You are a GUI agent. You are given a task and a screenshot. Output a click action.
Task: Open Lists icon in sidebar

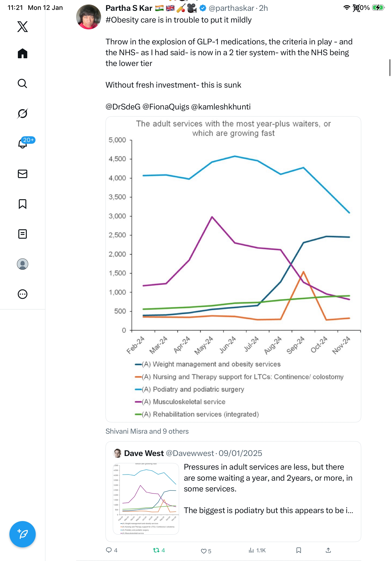[x=23, y=234]
